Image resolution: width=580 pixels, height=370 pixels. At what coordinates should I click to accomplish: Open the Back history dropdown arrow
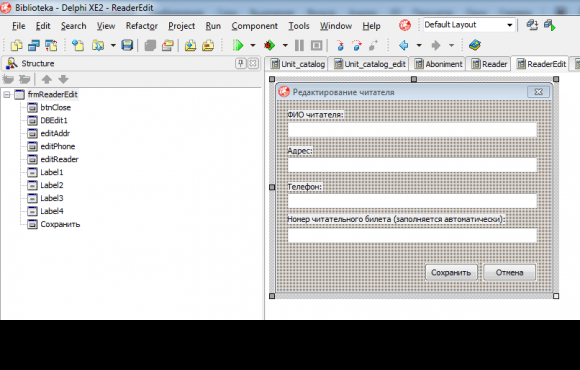click(419, 46)
